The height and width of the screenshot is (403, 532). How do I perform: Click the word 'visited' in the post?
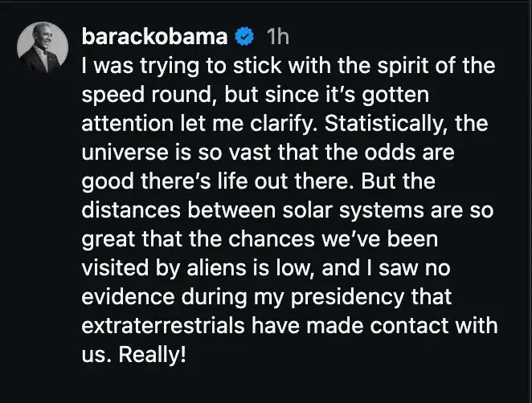[x=111, y=268]
